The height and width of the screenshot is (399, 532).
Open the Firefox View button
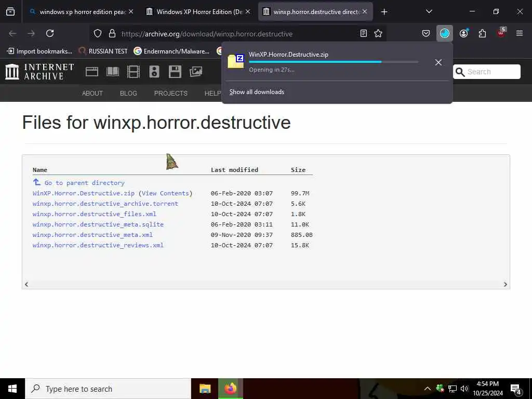10,12
